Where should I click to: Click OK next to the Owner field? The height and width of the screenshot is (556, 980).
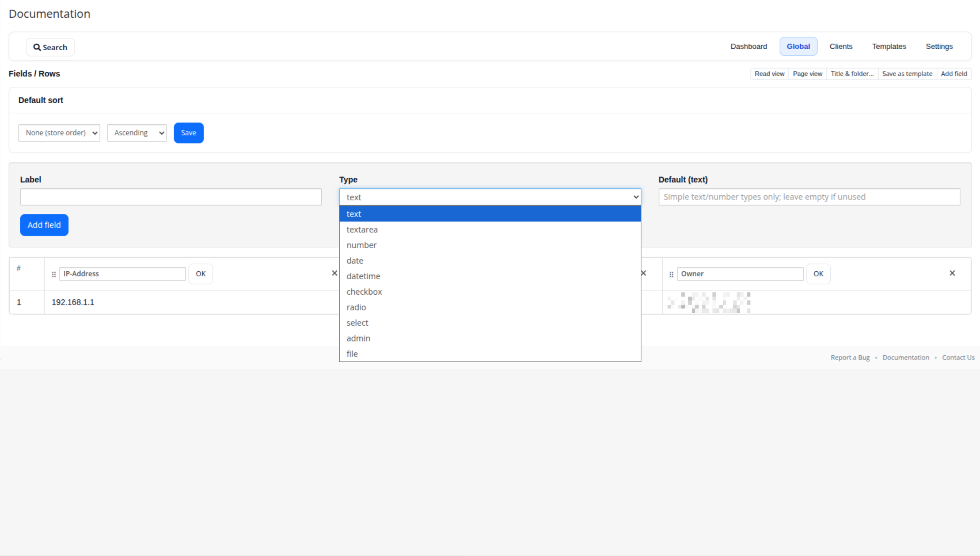coord(818,274)
